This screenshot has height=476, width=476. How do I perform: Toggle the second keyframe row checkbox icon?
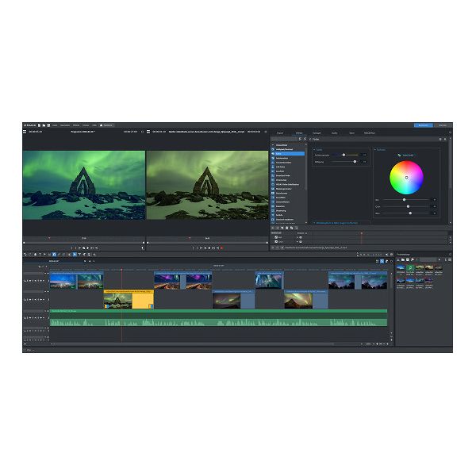click(x=276, y=242)
